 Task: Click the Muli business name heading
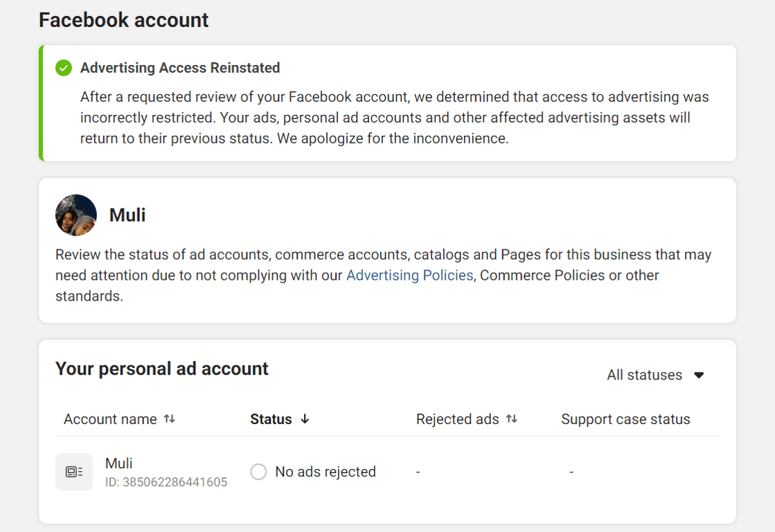click(x=127, y=215)
